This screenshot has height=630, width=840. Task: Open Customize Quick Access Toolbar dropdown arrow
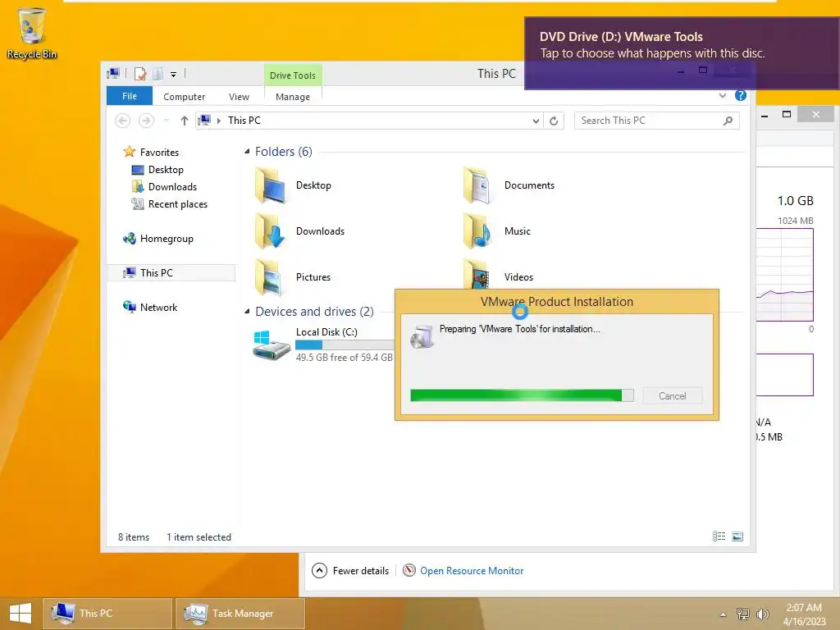(174, 75)
